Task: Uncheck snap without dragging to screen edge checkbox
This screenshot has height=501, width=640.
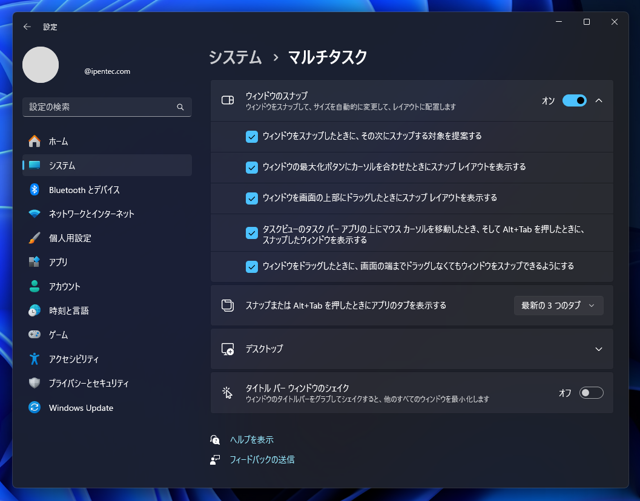Action: pyautogui.click(x=252, y=267)
